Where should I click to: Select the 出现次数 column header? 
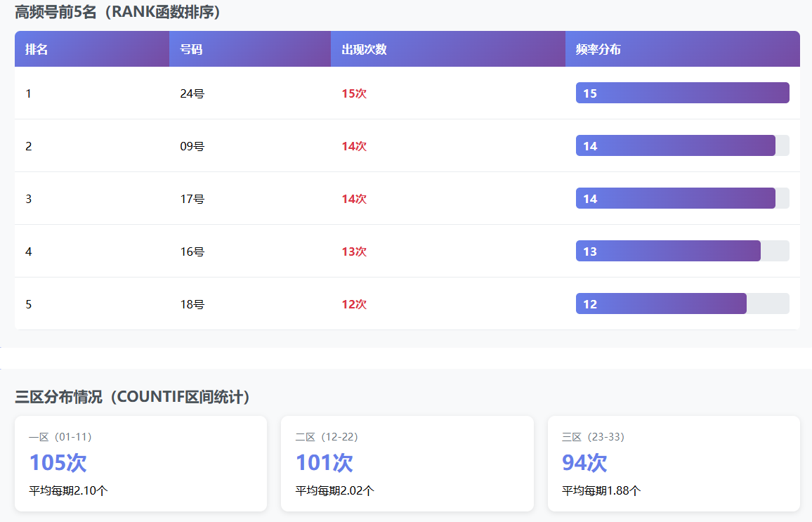click(364, 50)
